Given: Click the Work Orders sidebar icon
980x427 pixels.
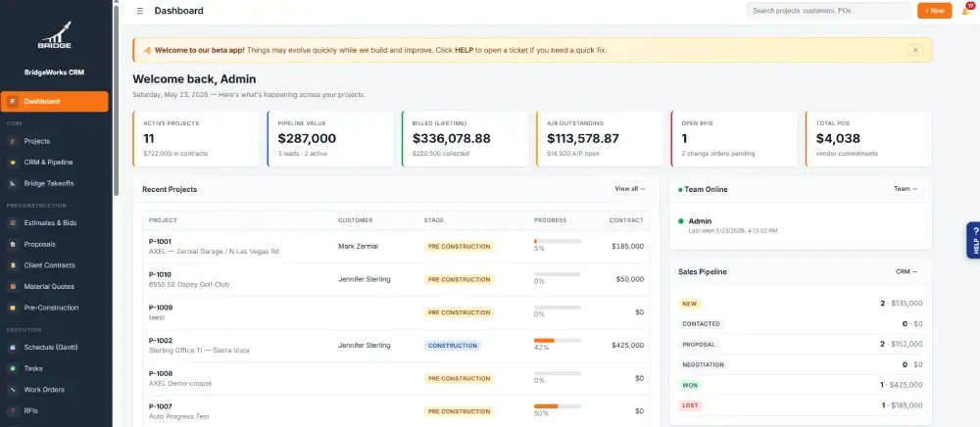Looking at the screenshot, I should (x=13, y=390).
